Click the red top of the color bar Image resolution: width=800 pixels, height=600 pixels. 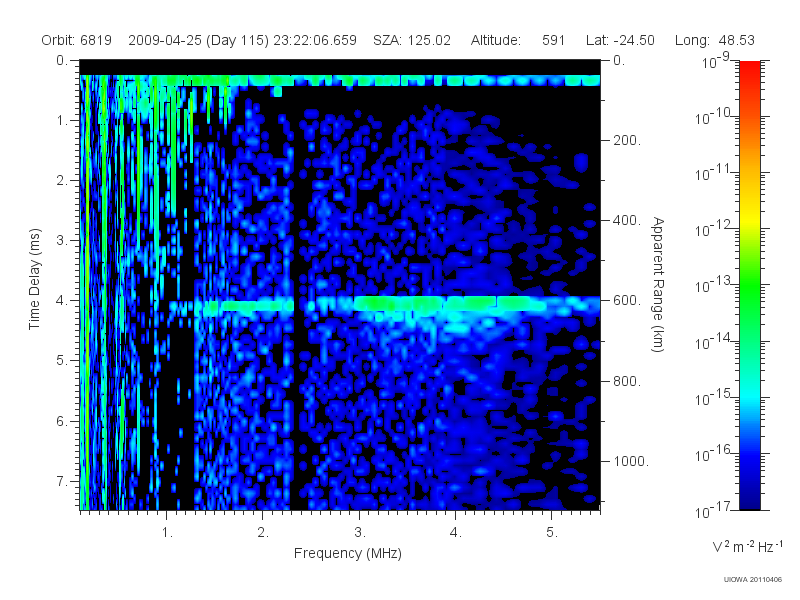(x=749, y=69)
